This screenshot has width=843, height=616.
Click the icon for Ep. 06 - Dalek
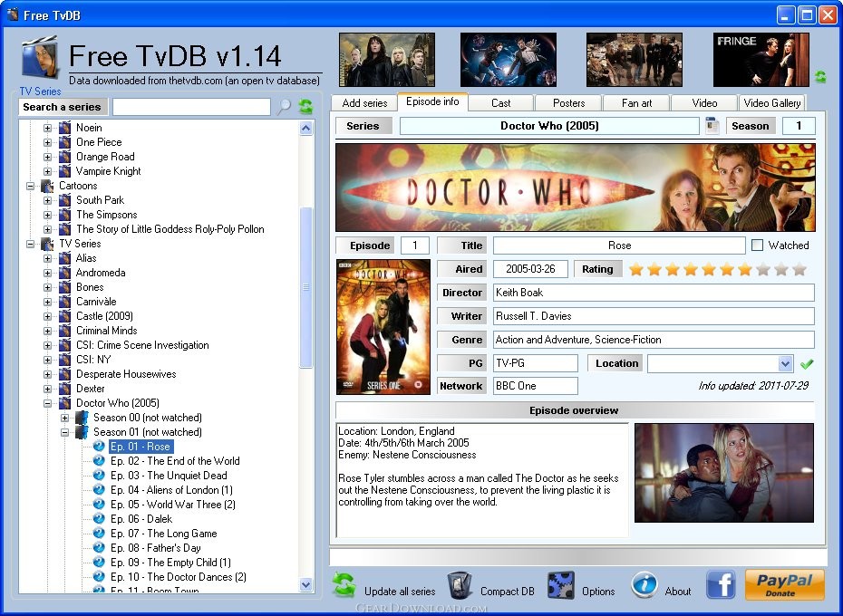point(99,519)
